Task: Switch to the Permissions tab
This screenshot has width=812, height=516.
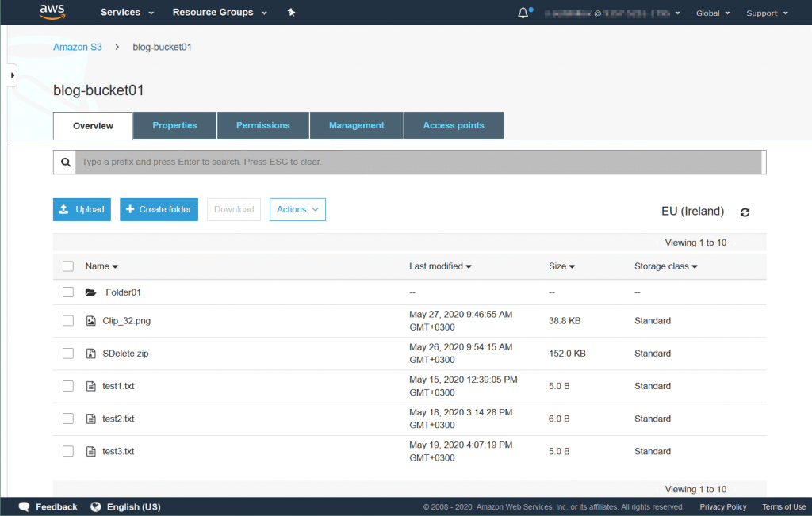Action: (x=262, y=125)
